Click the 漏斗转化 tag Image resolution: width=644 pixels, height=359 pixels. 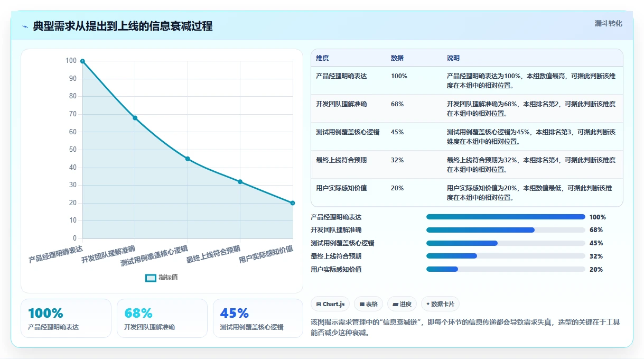point(608,24)
